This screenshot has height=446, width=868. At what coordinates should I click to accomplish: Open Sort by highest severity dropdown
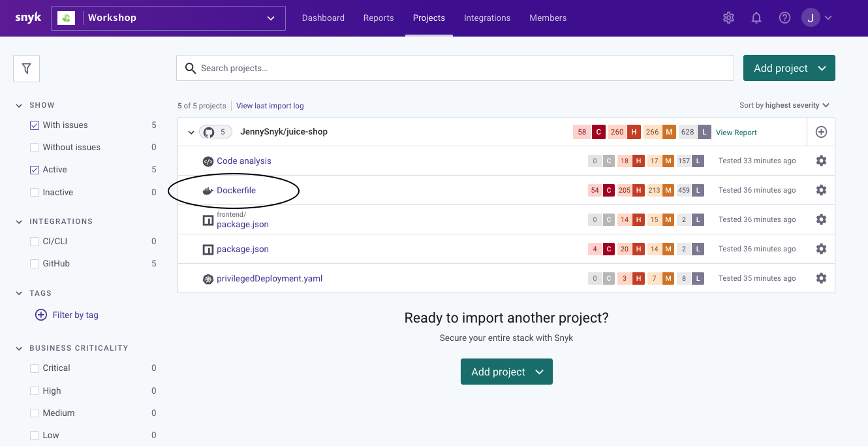[784, 105]
